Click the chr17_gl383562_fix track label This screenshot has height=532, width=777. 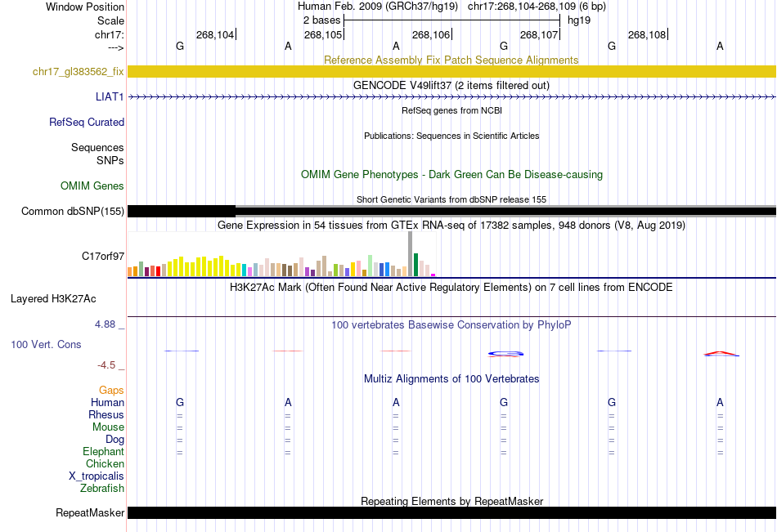(78, 71)
